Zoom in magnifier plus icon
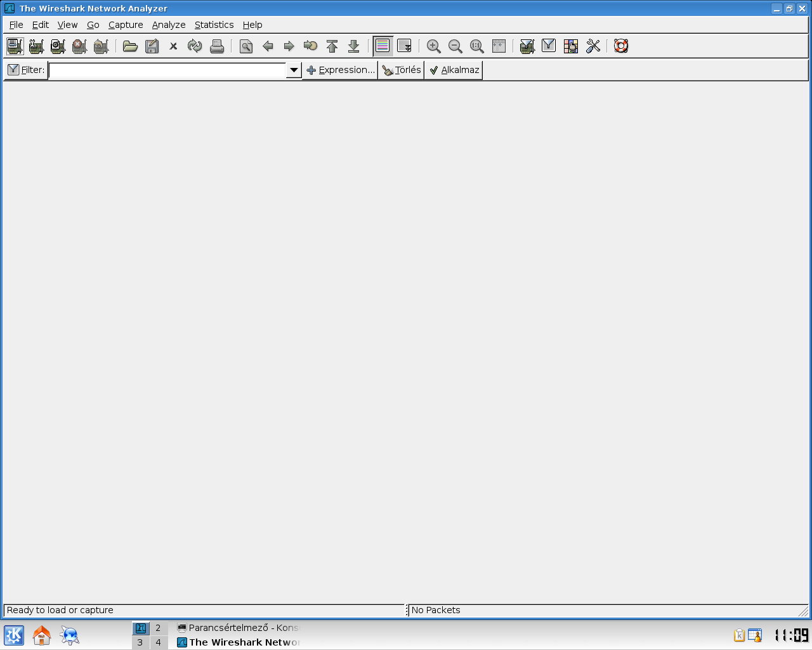This screenshot has height=650, width=812. point(433,46)
